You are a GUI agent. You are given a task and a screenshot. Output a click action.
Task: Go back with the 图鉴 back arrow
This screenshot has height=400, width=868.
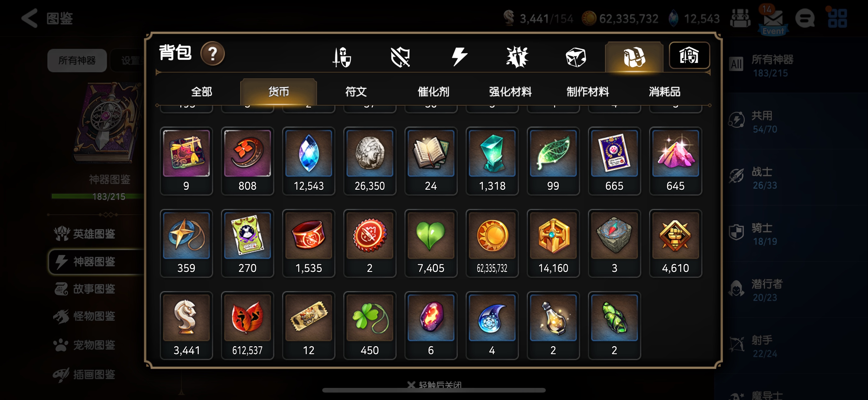[30, 18]
